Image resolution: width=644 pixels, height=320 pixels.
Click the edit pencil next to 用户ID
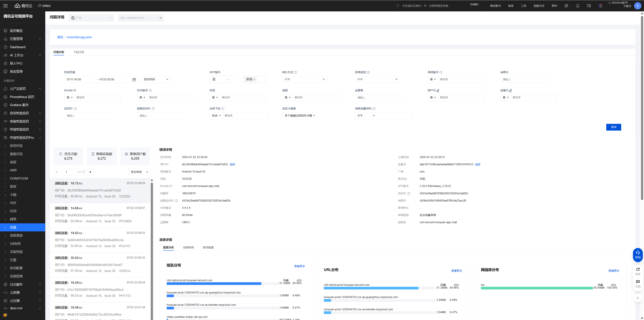tap(438, 91)
